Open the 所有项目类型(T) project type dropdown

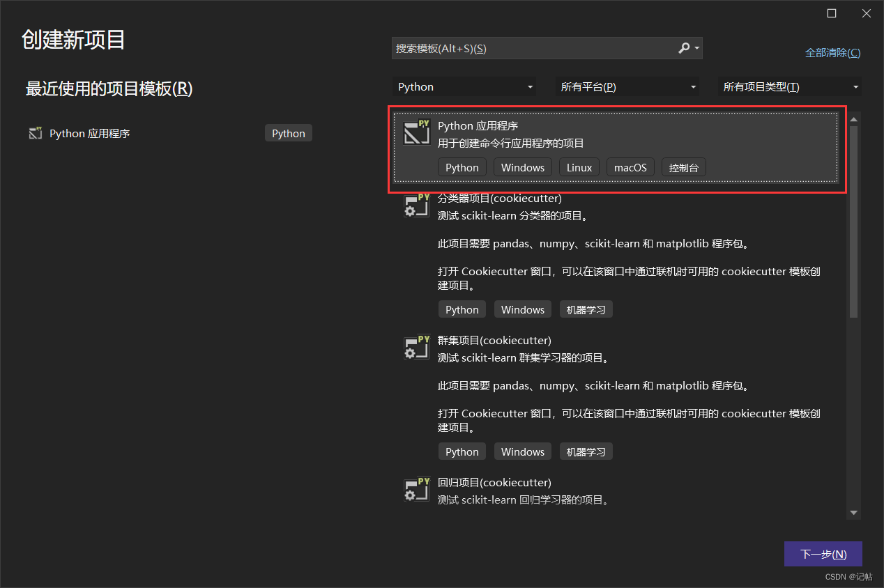point(788,86)
